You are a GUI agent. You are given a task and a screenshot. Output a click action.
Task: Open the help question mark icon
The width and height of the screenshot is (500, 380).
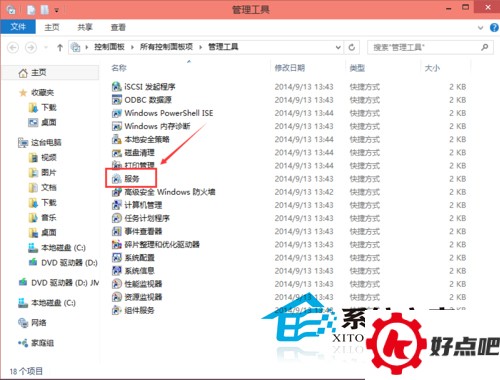point(494,27)
